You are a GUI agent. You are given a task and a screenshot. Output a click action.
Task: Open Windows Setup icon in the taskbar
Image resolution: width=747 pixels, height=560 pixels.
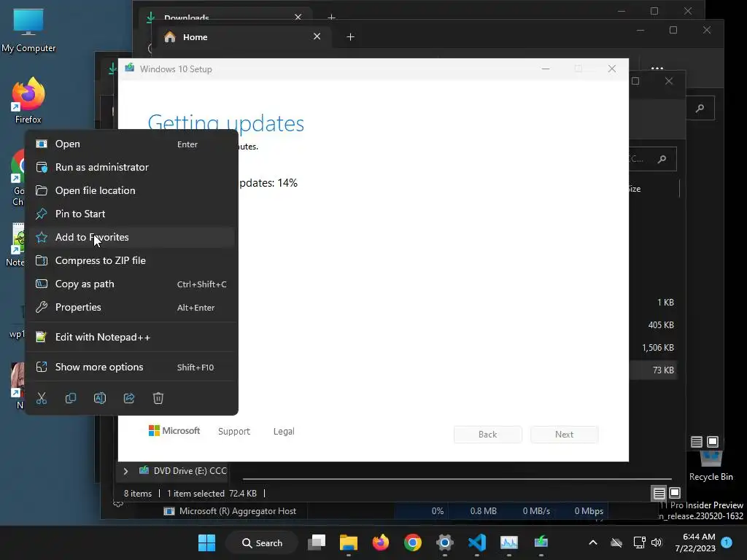pos(541,542)
